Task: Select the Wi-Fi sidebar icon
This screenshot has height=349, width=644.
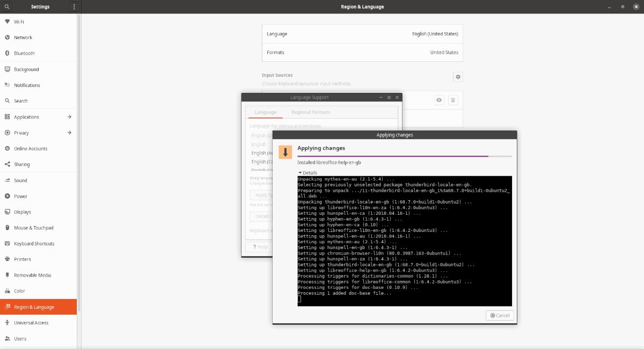Action: coord(8,21)
